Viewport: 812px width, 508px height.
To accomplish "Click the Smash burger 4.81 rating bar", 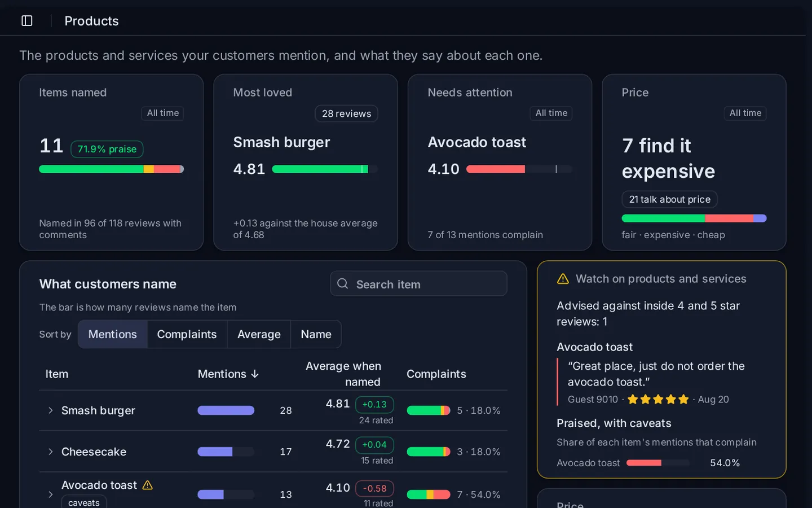I will point(324,169).
